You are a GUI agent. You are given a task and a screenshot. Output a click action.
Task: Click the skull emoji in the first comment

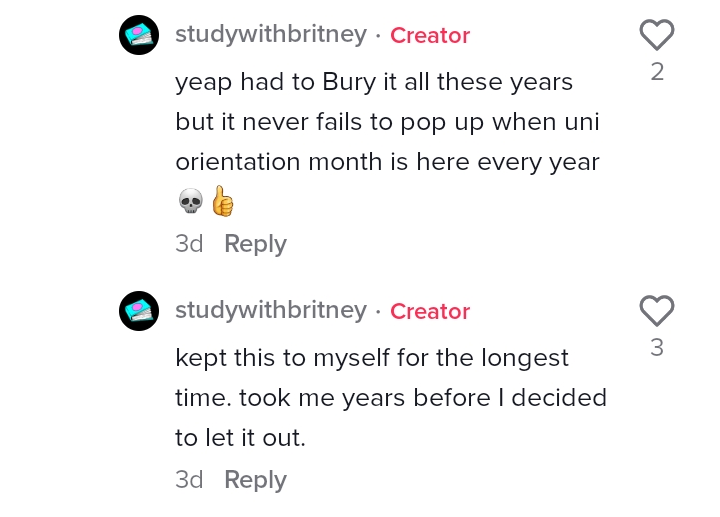191,201
